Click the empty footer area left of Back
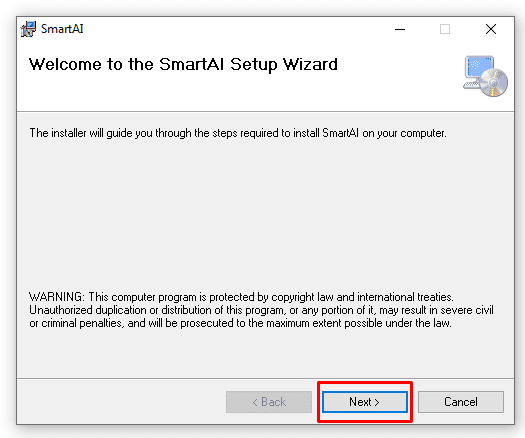The width and height of the screenshot is (525, 438). click(x=121, y=402)
